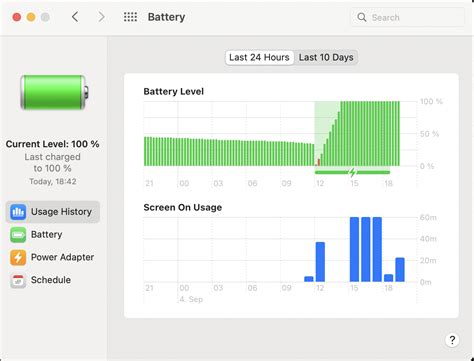
Task: Open the Usage History bar chart icon
Action: pyautogui.click(x=18, y=212)
